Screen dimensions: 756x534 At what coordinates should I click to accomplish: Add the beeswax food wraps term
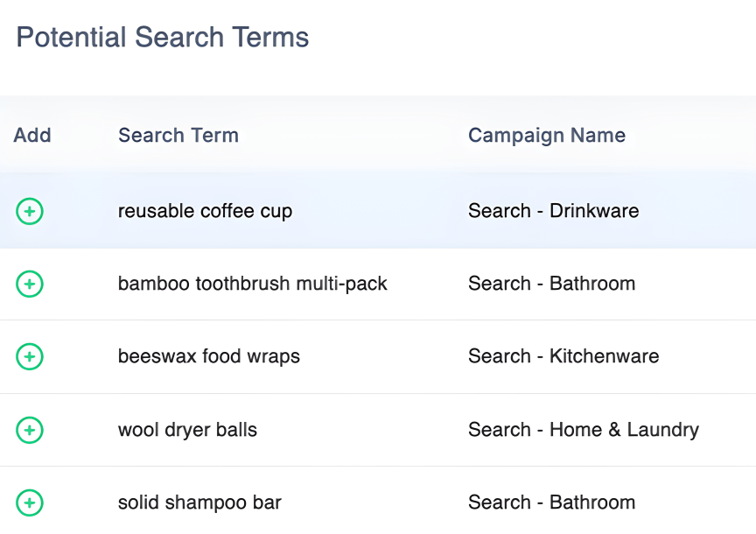(30, 356)
